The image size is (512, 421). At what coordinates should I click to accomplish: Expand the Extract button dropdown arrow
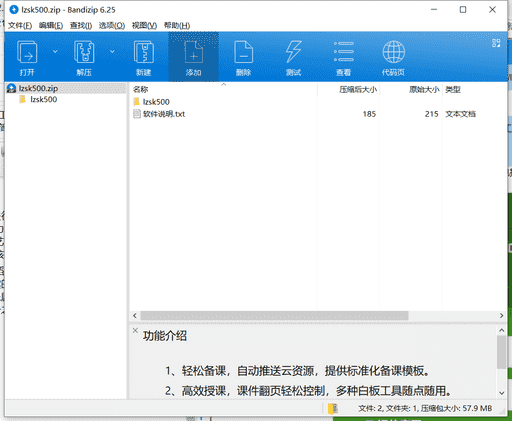coord(112,51)
